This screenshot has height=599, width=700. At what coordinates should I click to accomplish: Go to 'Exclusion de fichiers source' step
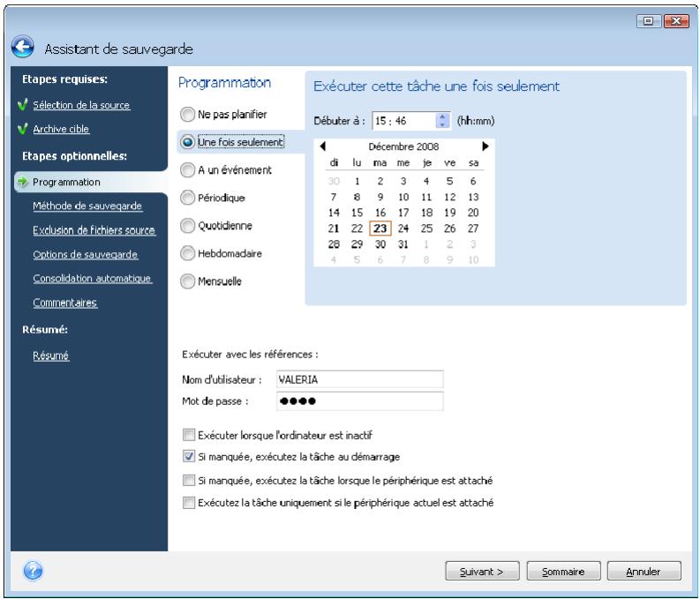click(94, 230)
